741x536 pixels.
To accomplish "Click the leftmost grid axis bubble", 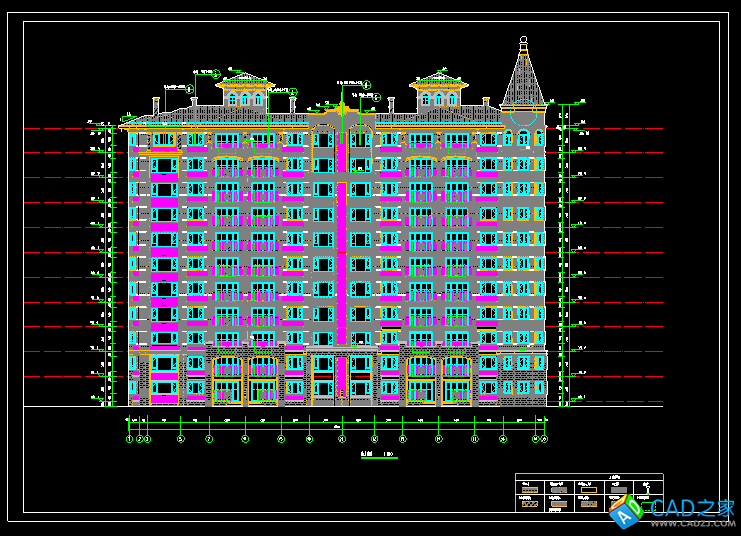I will click(129, 439).
